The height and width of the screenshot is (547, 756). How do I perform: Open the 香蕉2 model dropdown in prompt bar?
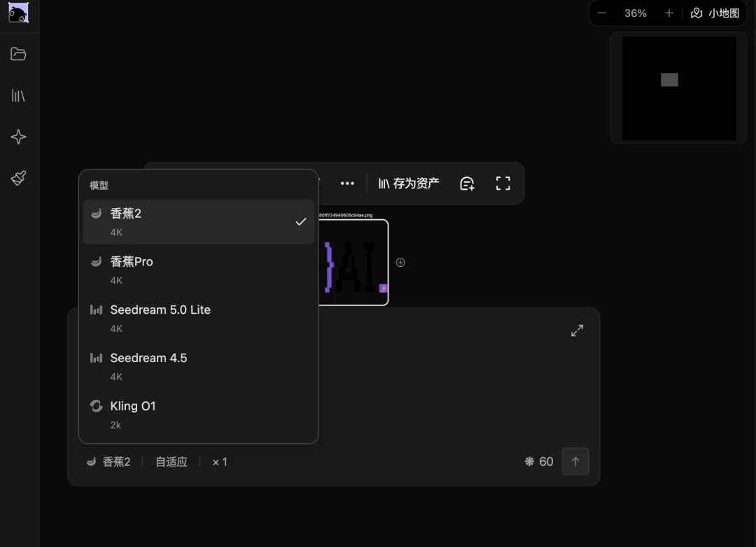click(109, 462)
